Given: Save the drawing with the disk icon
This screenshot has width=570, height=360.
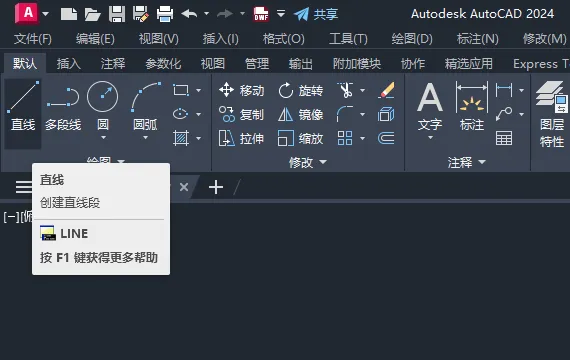Looking at the screenshot, I should tap(117, 14).
